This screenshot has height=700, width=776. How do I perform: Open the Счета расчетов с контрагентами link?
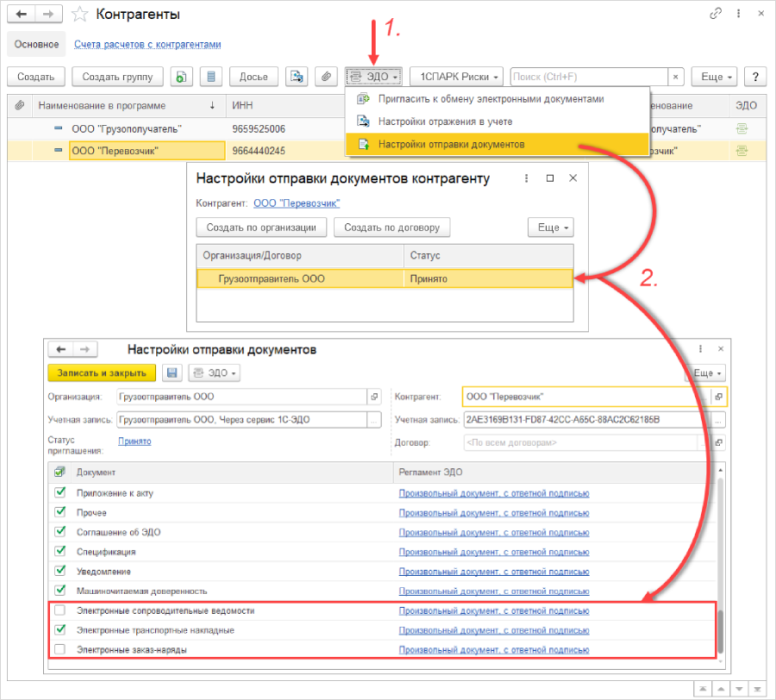147,45
